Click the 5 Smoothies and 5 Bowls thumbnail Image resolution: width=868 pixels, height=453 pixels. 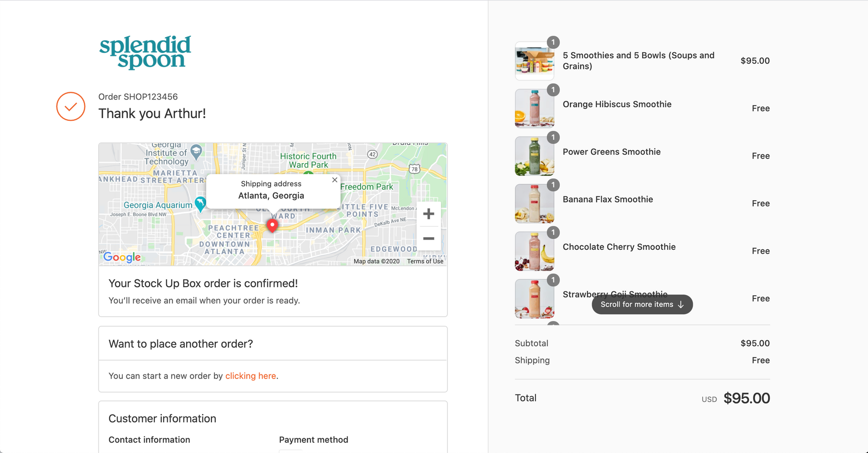(534, 61)
